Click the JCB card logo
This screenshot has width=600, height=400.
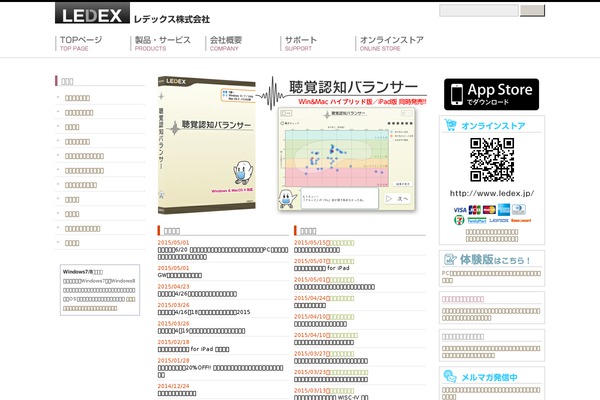474,210
